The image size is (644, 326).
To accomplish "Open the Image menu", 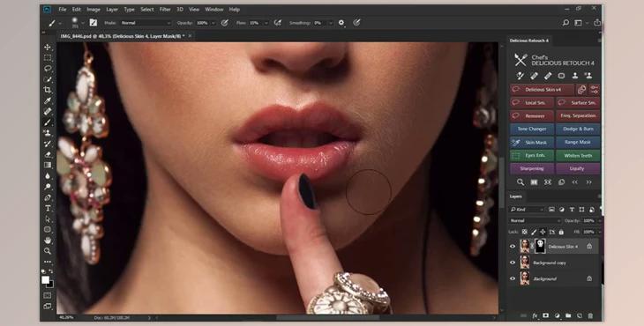I will pos(94,9).
